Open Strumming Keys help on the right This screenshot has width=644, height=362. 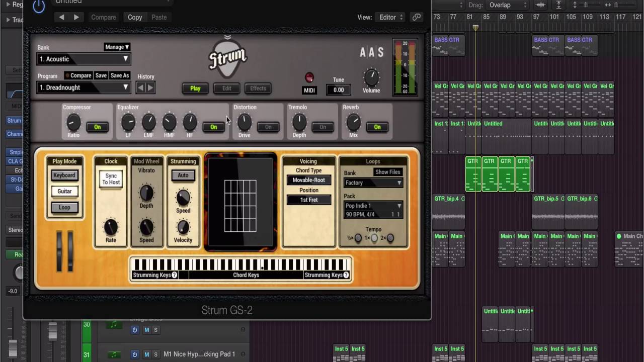346,275
